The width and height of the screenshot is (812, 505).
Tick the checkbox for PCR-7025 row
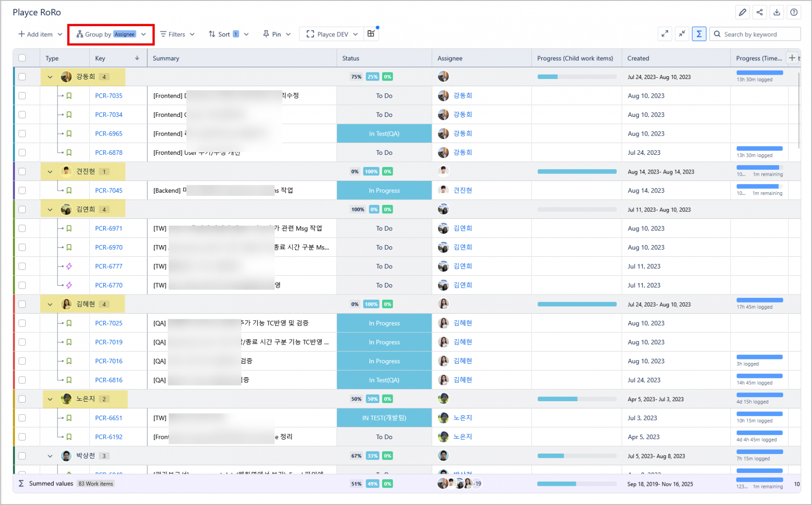click(22, 323)
